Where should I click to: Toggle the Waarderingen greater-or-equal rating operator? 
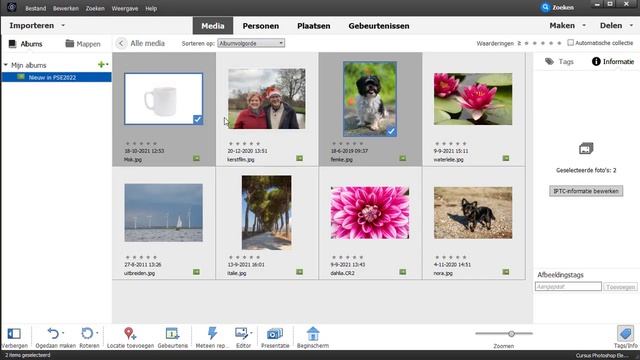(x=519, y=43)
